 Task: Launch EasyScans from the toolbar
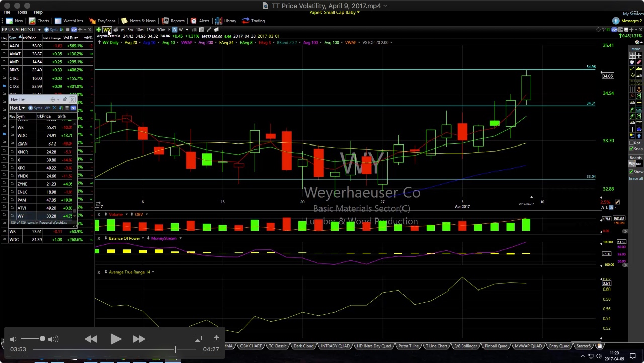102,21
